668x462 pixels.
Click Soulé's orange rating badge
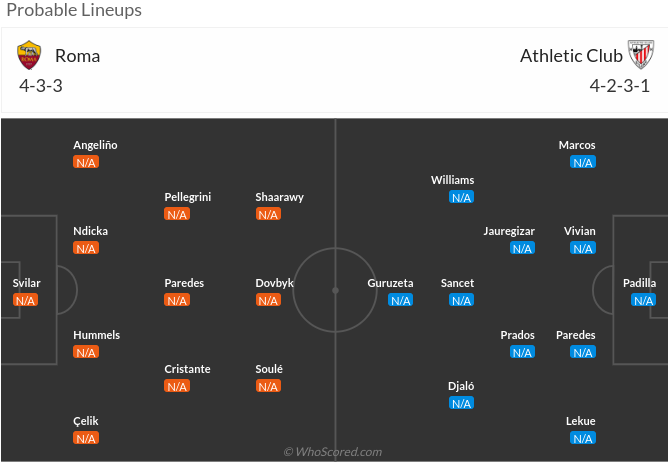pyautogui.click(x=268, y=386)
